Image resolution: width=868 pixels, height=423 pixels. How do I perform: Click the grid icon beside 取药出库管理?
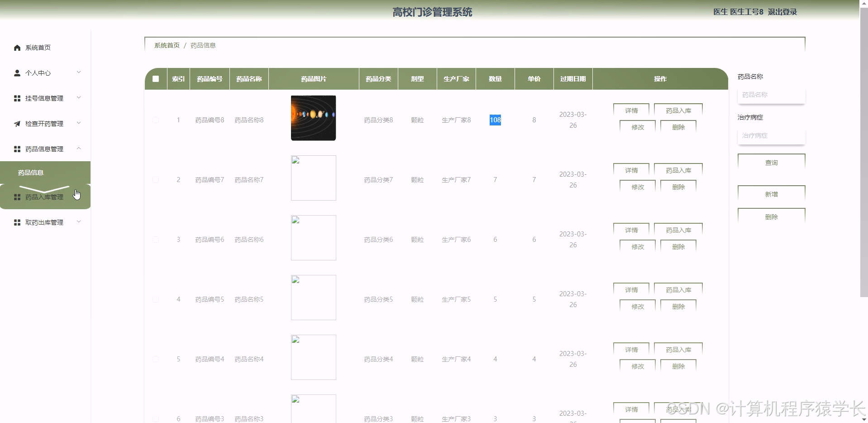point(17,222)
